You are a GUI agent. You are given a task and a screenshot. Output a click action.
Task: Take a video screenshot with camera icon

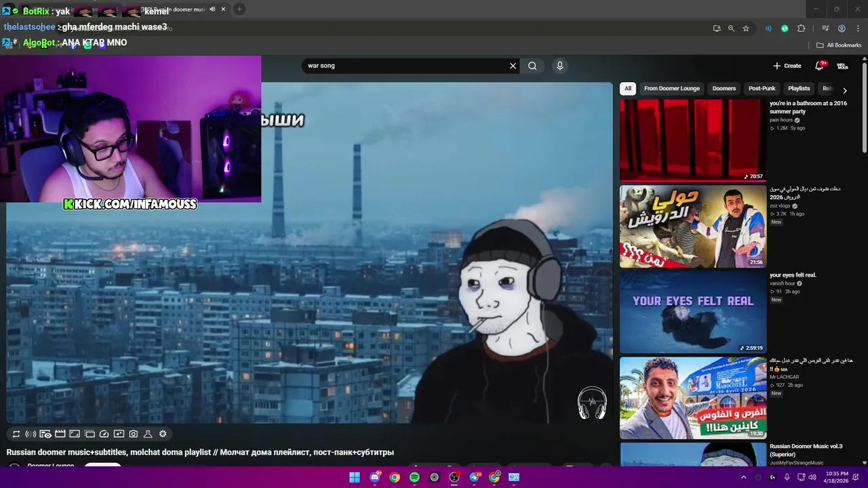pyautogui.click(x=134, y=434)
